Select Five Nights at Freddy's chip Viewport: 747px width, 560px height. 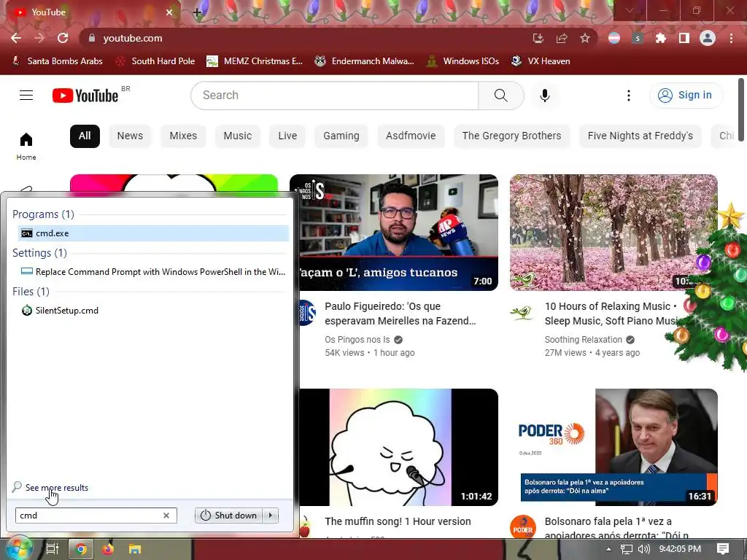point(640,136)
